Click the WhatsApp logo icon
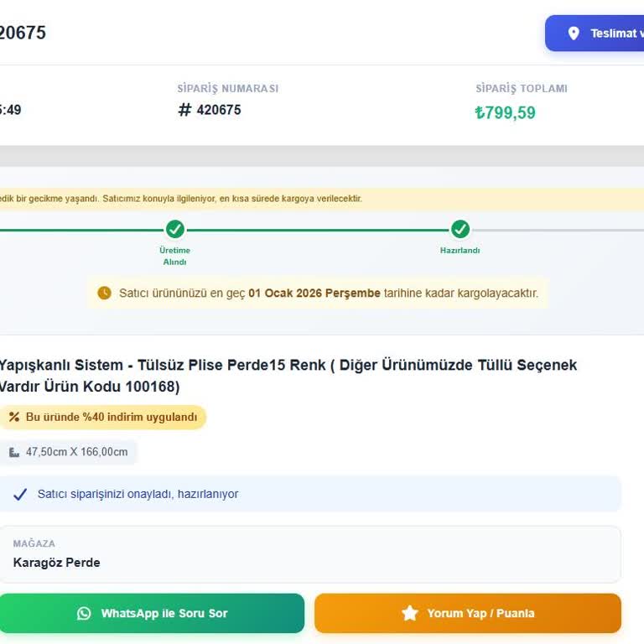The width and height of the screenshot is (644, 644). (x=84, y=614)
